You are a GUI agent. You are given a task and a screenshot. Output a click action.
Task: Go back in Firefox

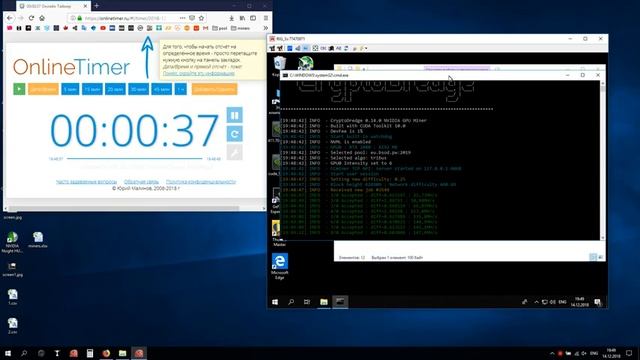[x=10, y=18]
